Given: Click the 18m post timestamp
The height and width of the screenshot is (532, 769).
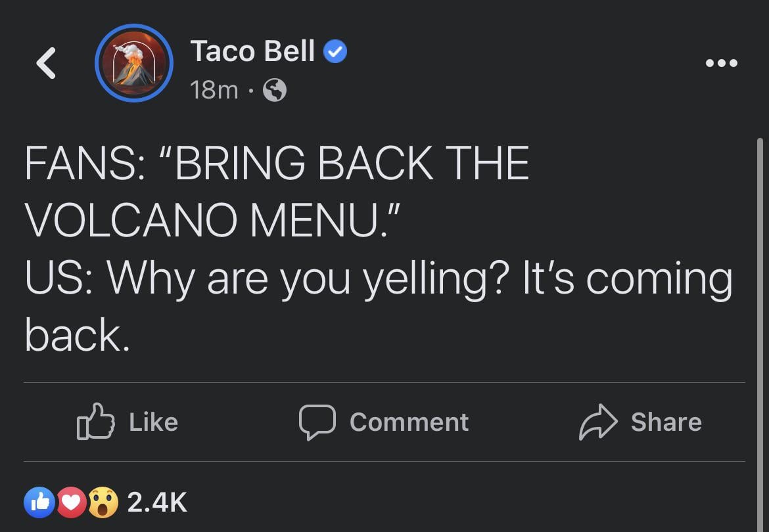Looking at the screenshot, I should click(214, 90).
